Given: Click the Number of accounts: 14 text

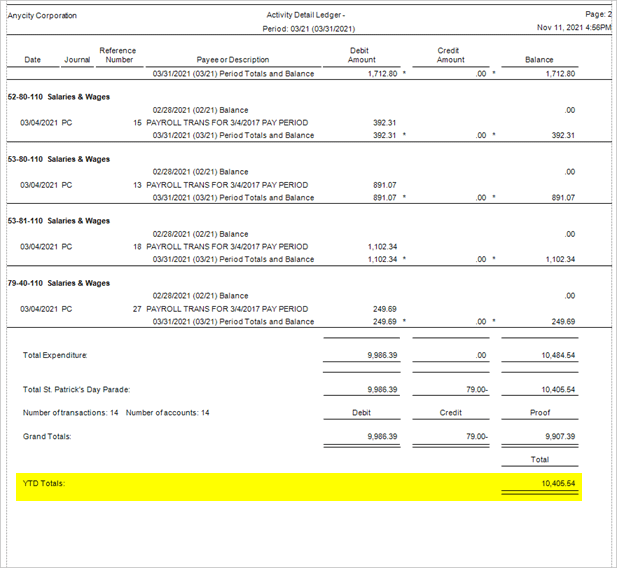Looking at the screenshot, I should pos(168,413).
